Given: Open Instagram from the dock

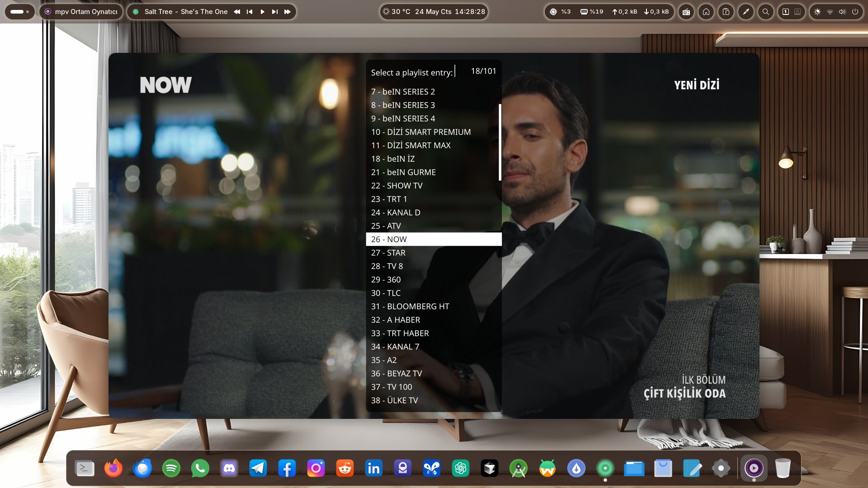Looking at the screenshot, I should point(316,468).
